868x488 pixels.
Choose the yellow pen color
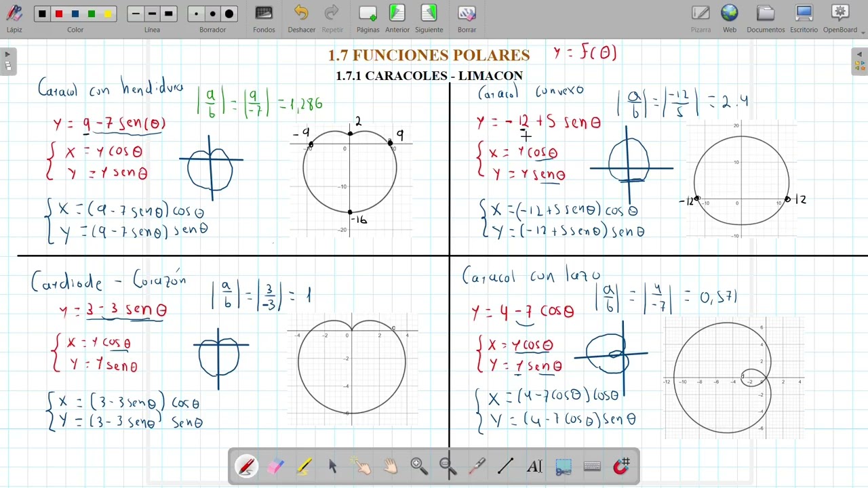(x=108, y=14)
